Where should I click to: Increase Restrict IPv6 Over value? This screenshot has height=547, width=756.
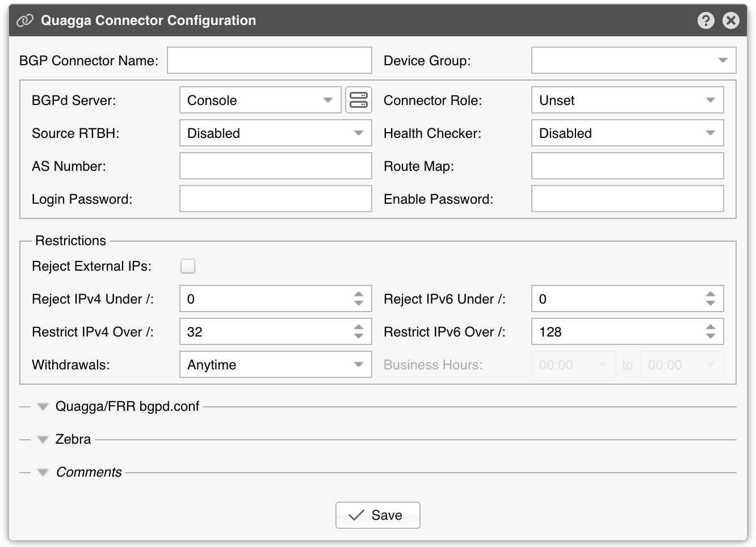point(711,327)
